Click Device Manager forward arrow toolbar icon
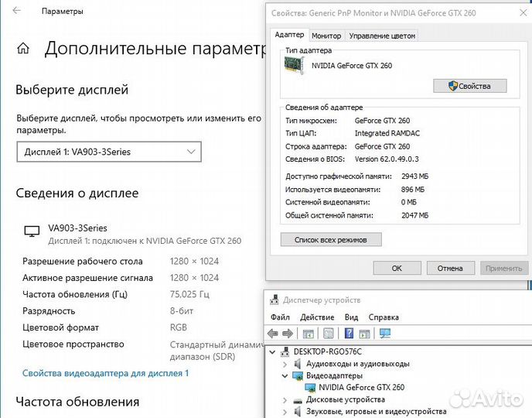This screenshot has height=418, width=532. click(x=288, y=334)
